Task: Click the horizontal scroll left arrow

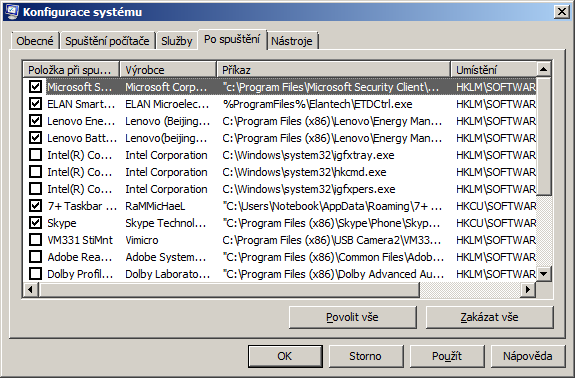Action: (x=31, y=290)
